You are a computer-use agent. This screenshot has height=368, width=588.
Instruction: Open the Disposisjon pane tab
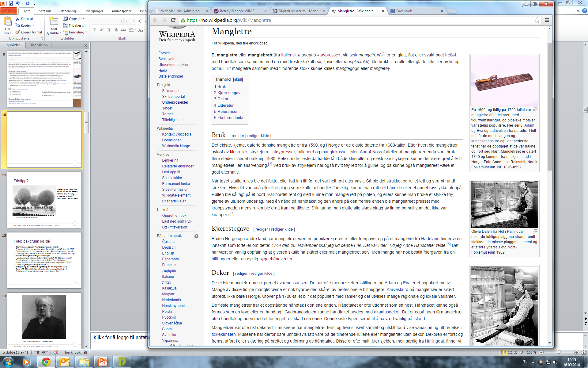[39, 45]
